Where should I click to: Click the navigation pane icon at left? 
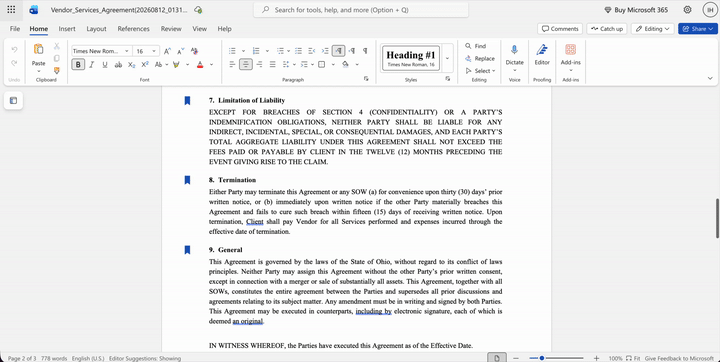click(x=13, y=101)
